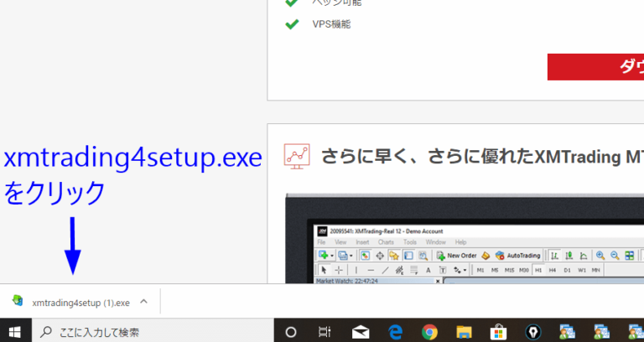
Task: Open the Windows Start menu
Action: pyautogui.click(x=15, y=331)
